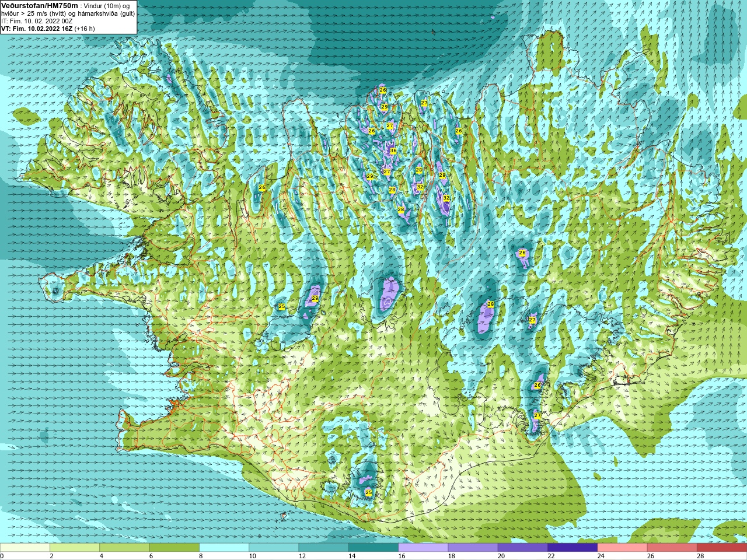Click the 8–10 m/s legend color swatch
This screenshot has height=560, width=747.
tap(224, 548)
